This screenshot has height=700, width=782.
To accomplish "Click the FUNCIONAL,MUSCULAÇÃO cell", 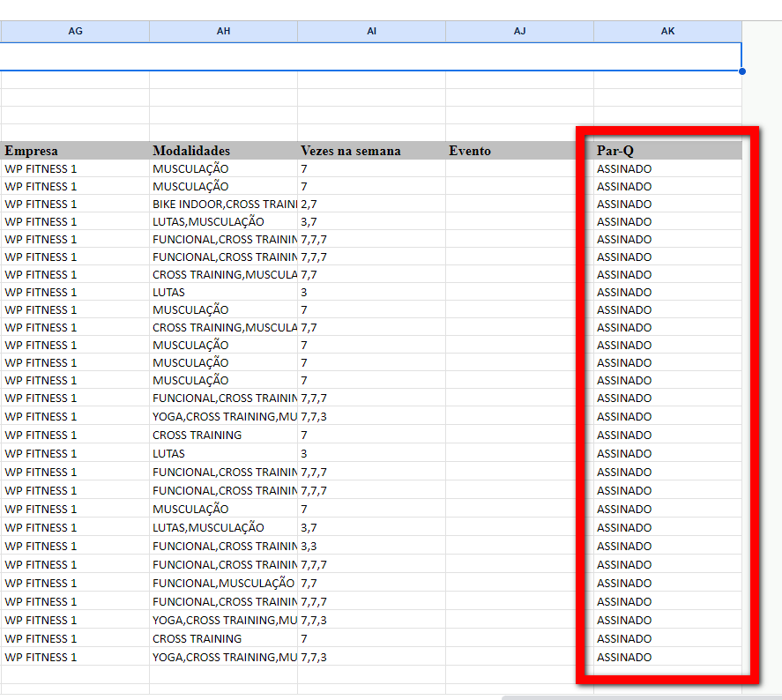I will coord(223,583).
